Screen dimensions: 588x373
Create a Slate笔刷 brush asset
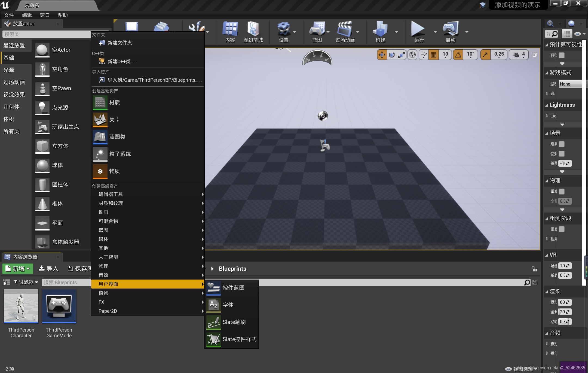pos(231,322)
